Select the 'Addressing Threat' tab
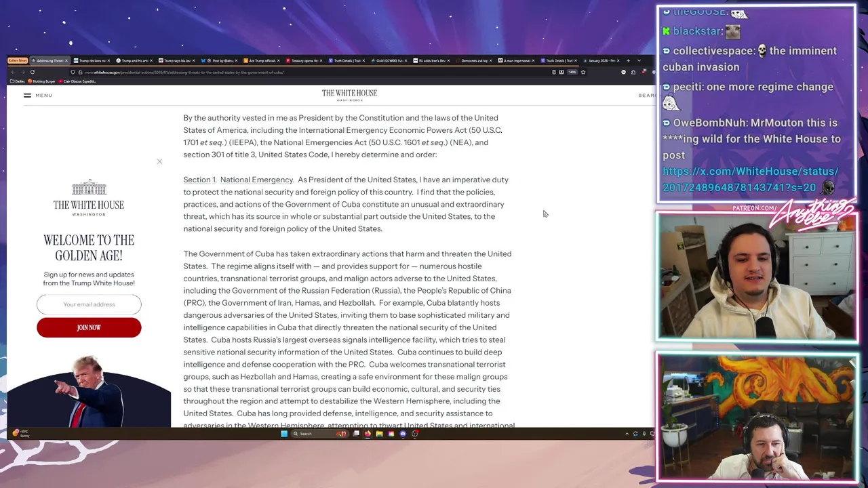 click(50, 60)
